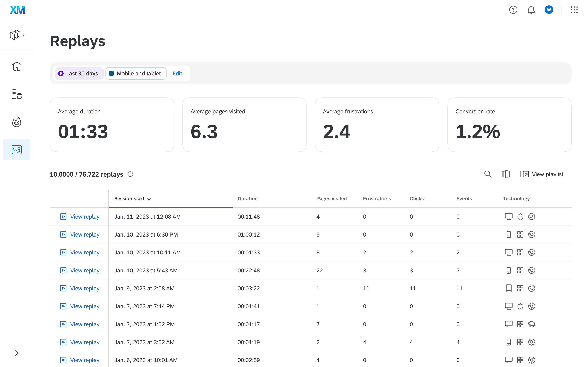Open notifications bell
The width and height of the screenshot is (588, 367).
531,10
